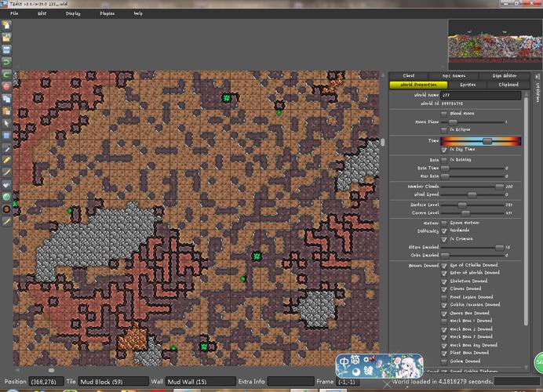Click the Open World folder icon

6,38
